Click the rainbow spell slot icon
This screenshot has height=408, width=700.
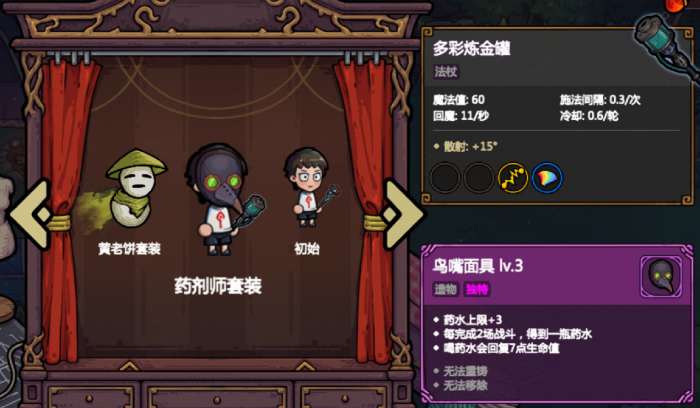pos(547,178)
